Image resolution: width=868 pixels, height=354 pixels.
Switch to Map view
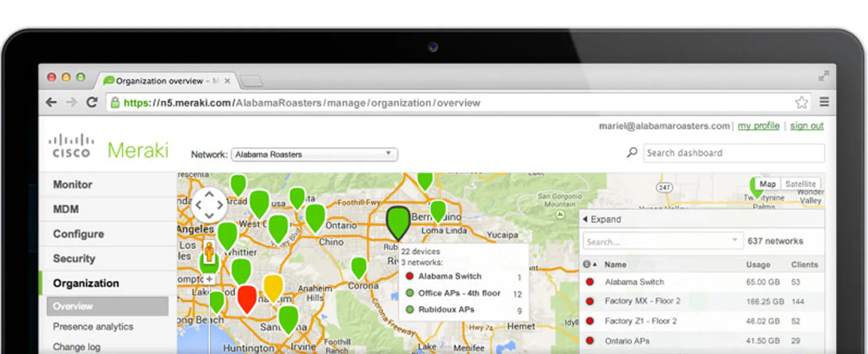coord(767,184)
